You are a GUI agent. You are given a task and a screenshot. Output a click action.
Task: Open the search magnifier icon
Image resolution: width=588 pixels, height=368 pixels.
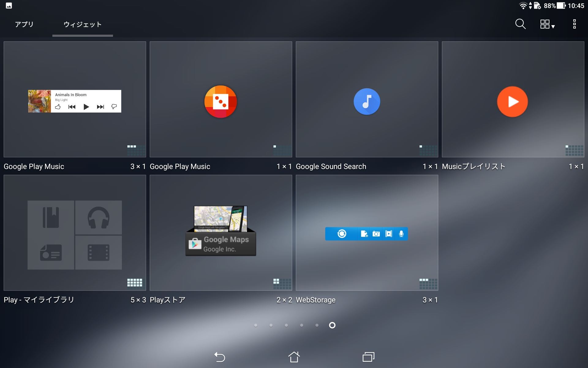coord(520,24)
